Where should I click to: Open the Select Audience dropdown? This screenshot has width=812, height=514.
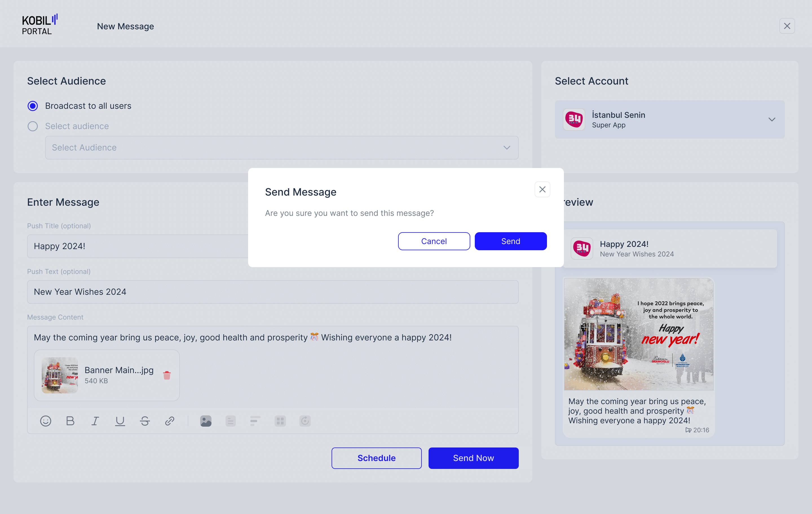(x=282, y=148)
